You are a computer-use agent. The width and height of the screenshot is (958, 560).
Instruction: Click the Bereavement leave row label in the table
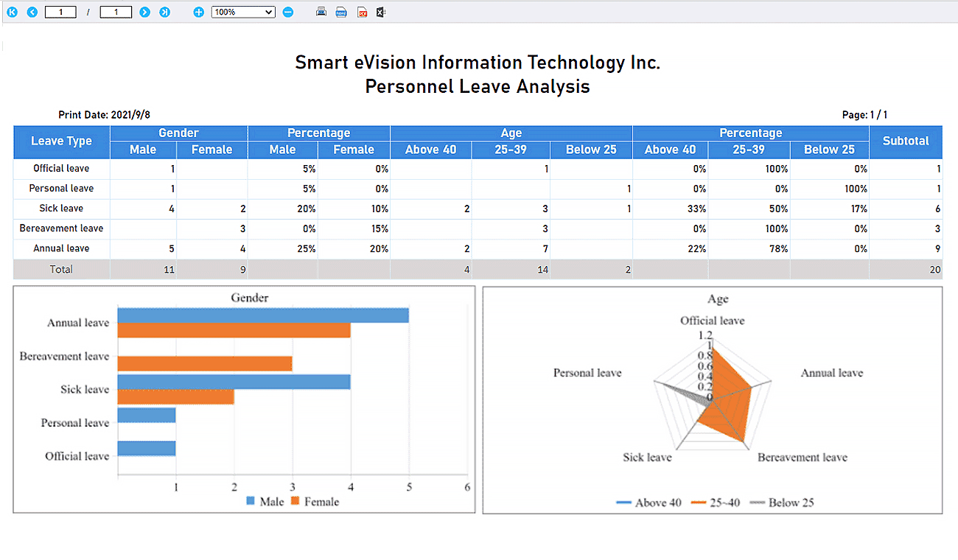pos(62,228)
